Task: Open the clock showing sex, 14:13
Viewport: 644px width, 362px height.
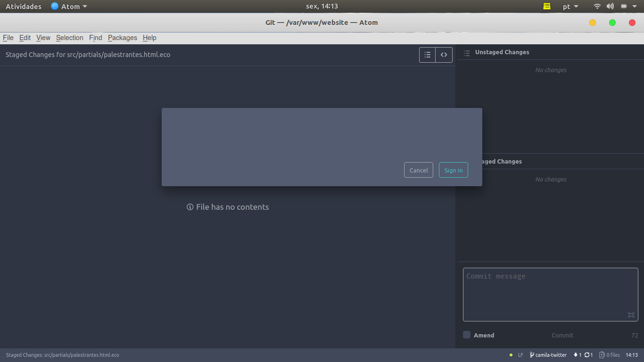Action: 322,6
